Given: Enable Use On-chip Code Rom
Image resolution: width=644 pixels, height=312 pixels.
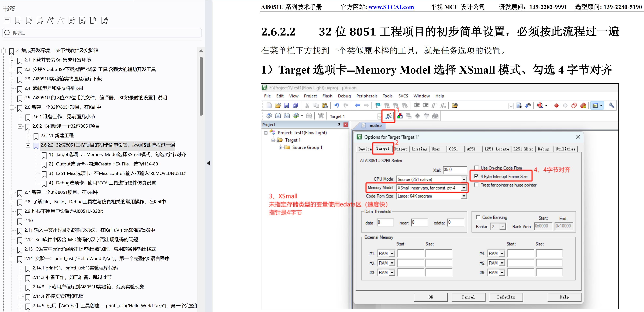Looking at the screenshot, I should [x=477, y=168].
